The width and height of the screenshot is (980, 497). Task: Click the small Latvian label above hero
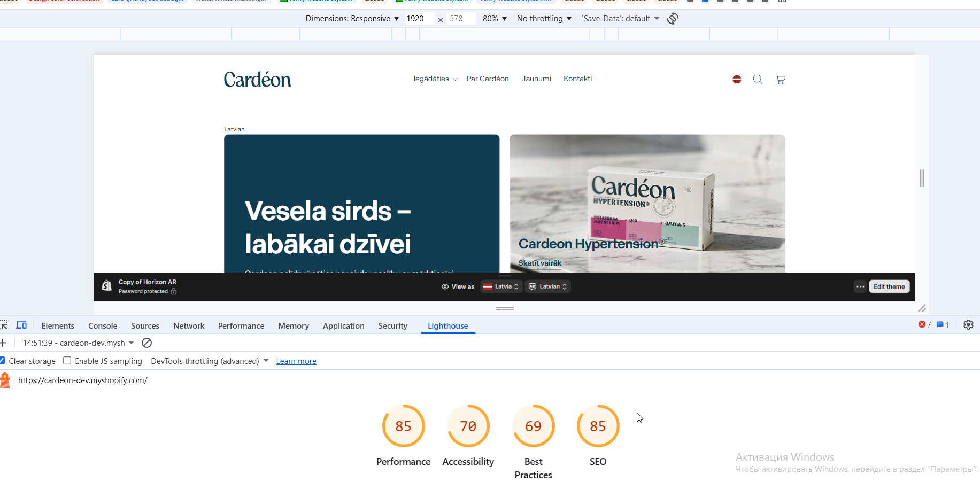pyautogui.click(x=234, y=129)
